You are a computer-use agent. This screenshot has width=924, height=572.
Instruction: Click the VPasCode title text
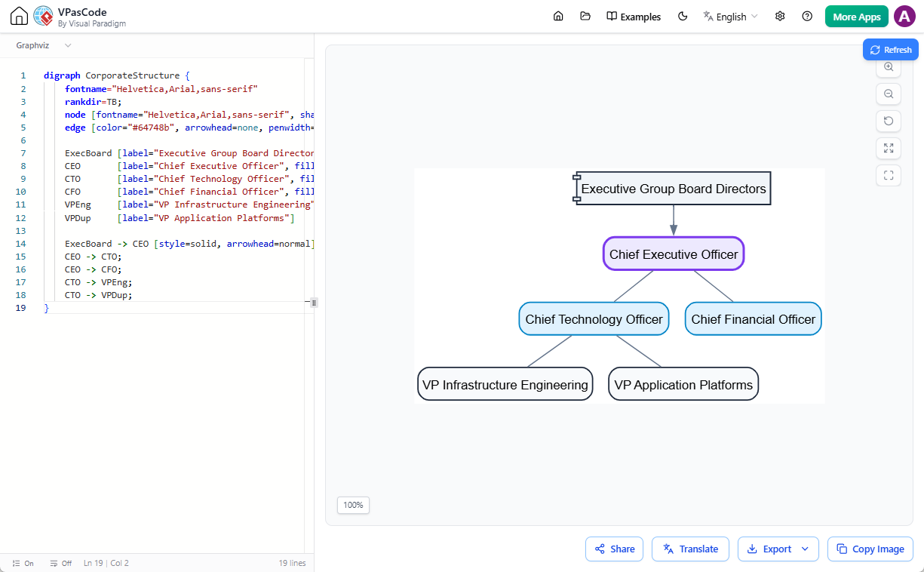coord(82,12)
